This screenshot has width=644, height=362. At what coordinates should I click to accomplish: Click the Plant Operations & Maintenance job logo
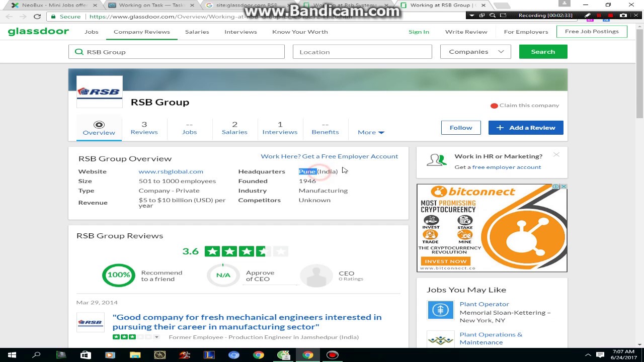coord(440,339)
